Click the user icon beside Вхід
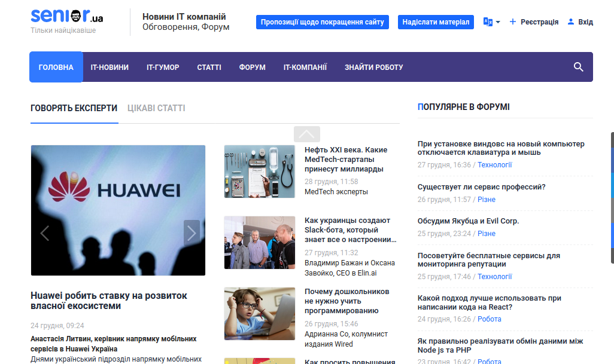This screenshot has width=614, height=364. point(571,22)
